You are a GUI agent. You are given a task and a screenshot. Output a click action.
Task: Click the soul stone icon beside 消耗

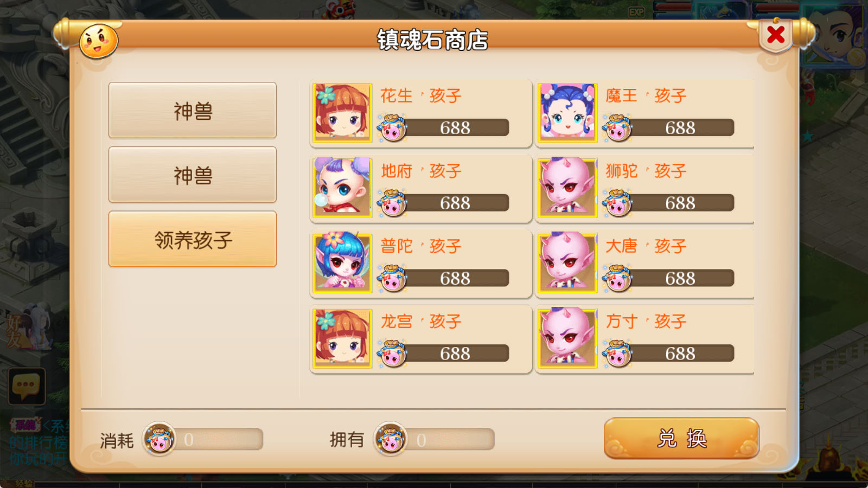point(159,439)
